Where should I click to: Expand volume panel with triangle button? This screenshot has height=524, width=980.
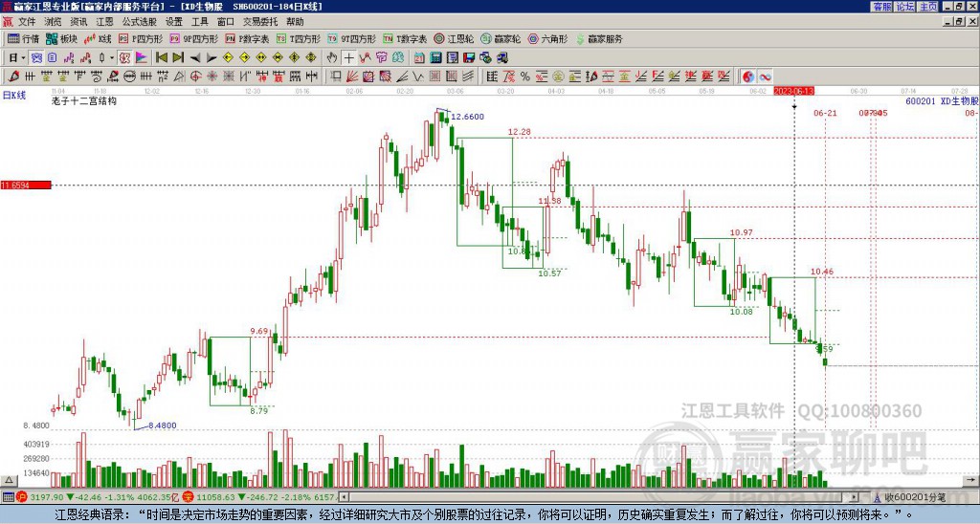point(9,480)
